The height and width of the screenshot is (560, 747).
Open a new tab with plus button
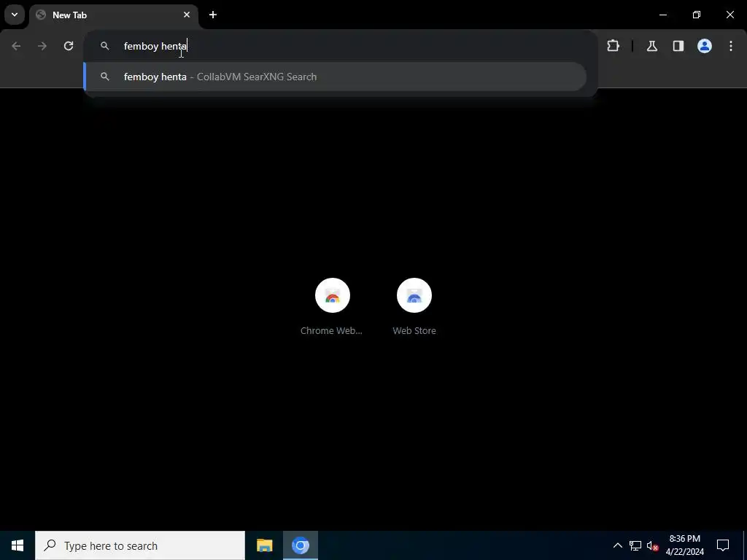[x=213, y=15]
